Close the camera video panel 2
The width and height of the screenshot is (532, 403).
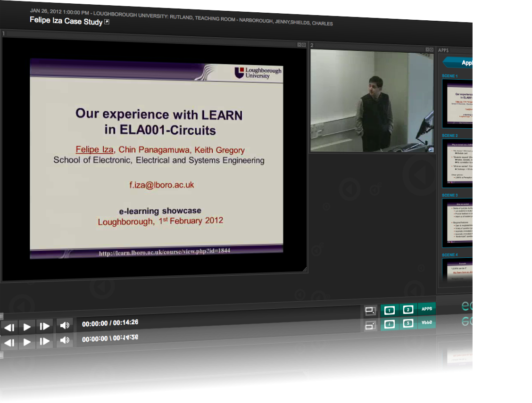[x=432, y=49]
